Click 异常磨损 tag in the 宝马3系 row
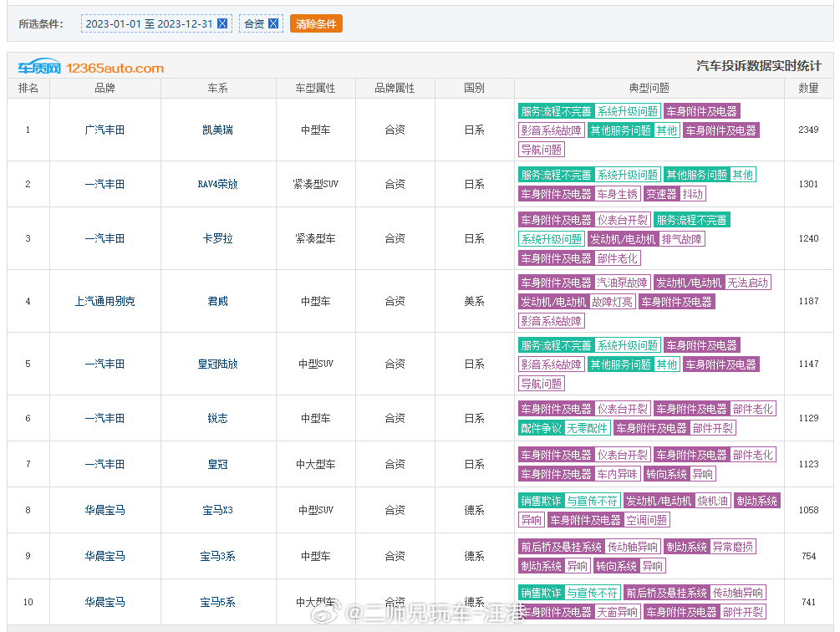 pos(732,547)
